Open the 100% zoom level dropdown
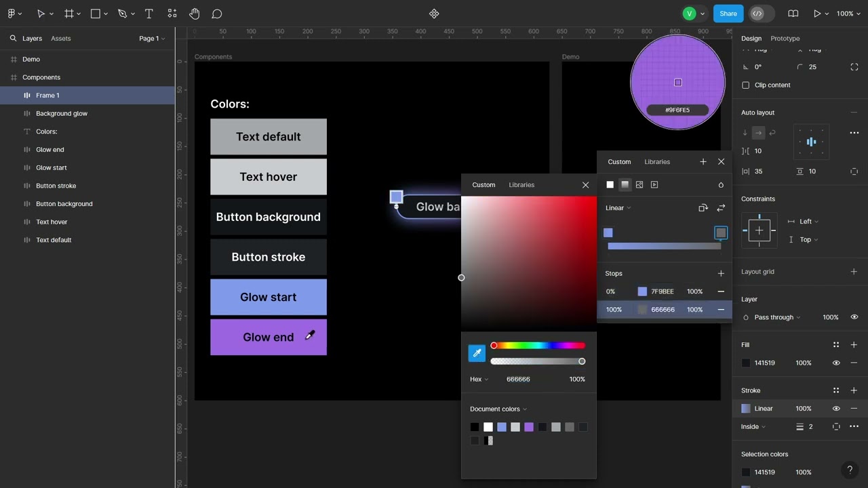Viewport: 868px width, 488px height. [x=848, y=14]
